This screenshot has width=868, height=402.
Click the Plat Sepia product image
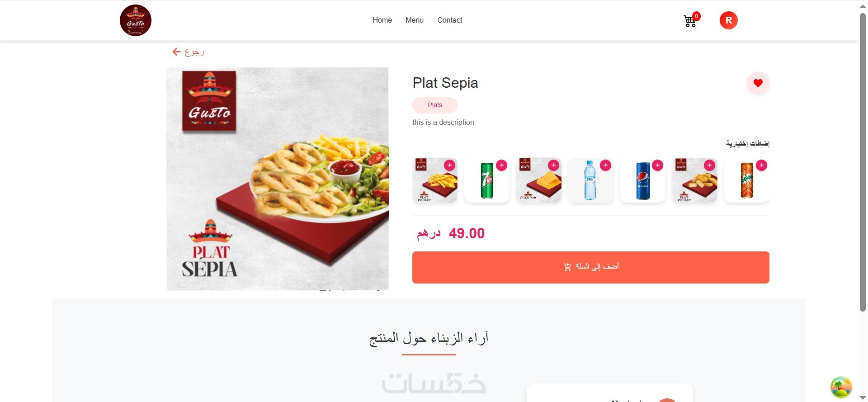278,179
